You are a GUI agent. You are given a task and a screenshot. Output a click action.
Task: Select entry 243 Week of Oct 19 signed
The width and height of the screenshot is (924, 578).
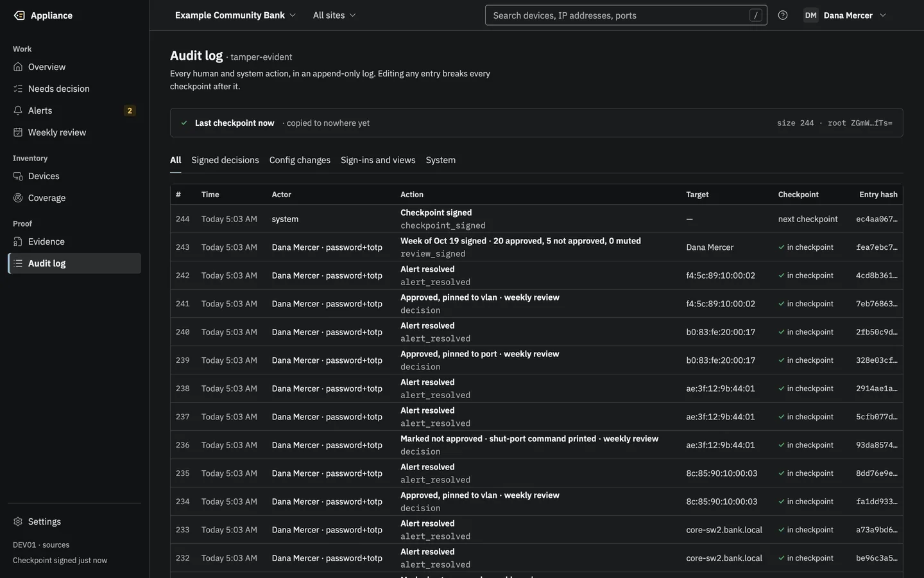coord(536,247)
